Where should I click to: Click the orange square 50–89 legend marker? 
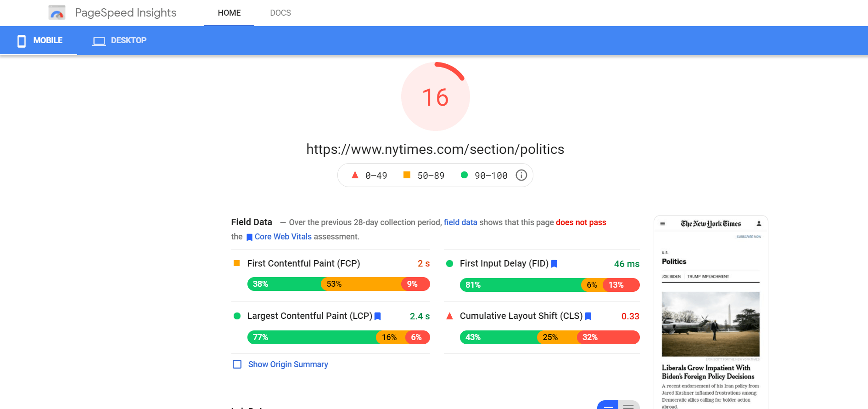click(407, 175)
